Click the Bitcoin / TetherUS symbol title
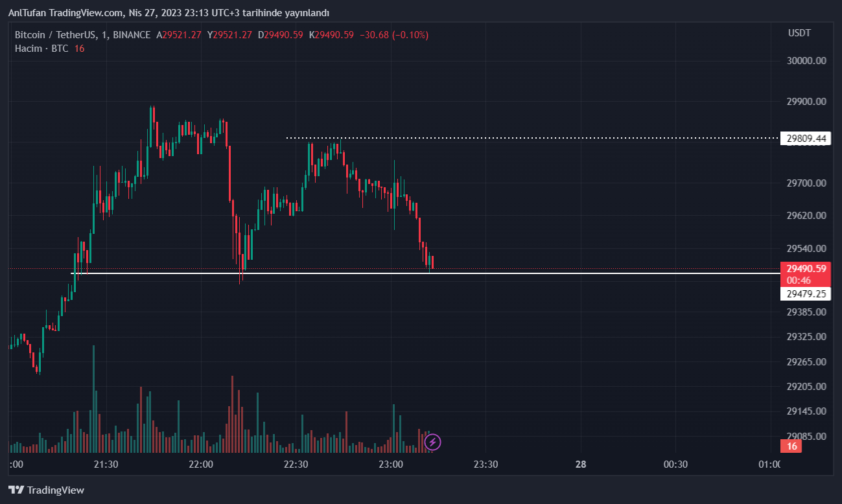842x504 pixels. [x=57, y=35]
